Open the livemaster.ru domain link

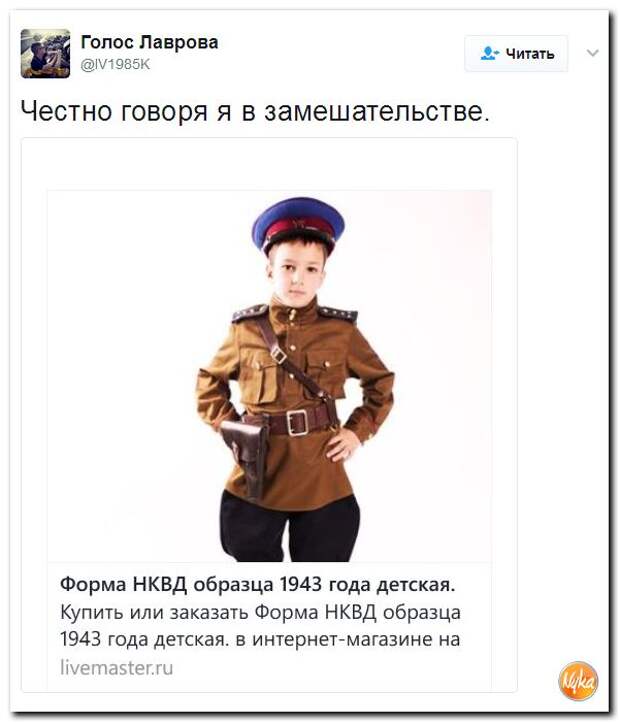(x=117, y=668)
